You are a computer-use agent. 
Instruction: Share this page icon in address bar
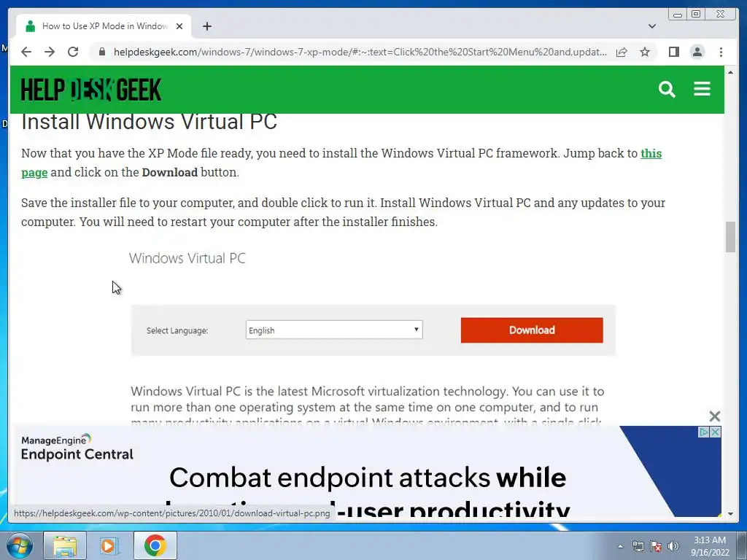pos(622,52)
